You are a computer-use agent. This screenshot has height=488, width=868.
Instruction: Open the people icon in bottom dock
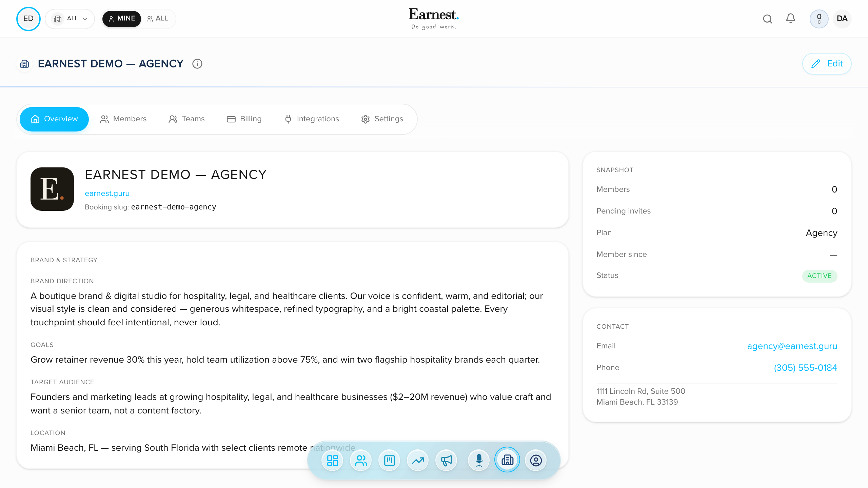(361, 461)
